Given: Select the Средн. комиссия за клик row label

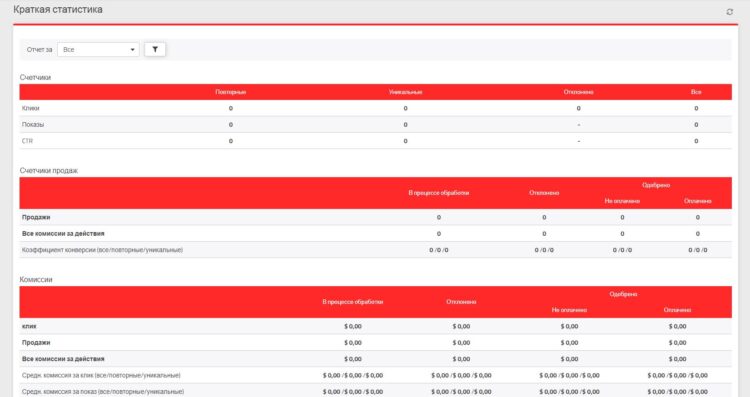Looking at the screenshot, I should coord(101,375).
